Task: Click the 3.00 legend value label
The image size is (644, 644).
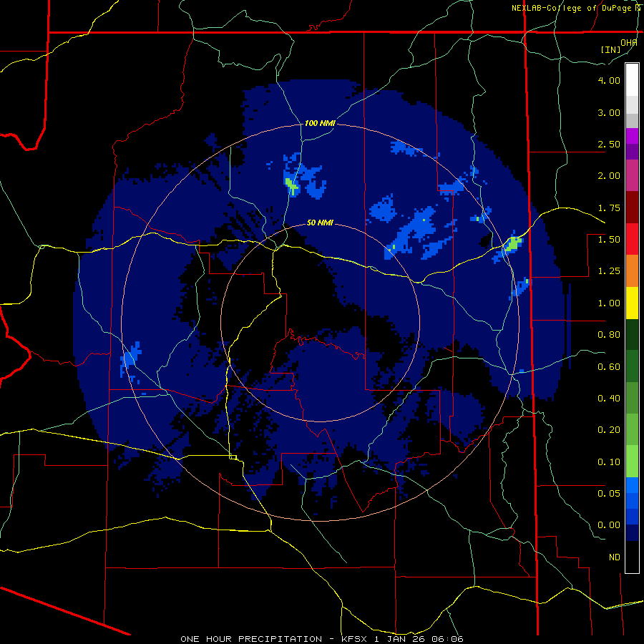Action: [x=609, y=112]
